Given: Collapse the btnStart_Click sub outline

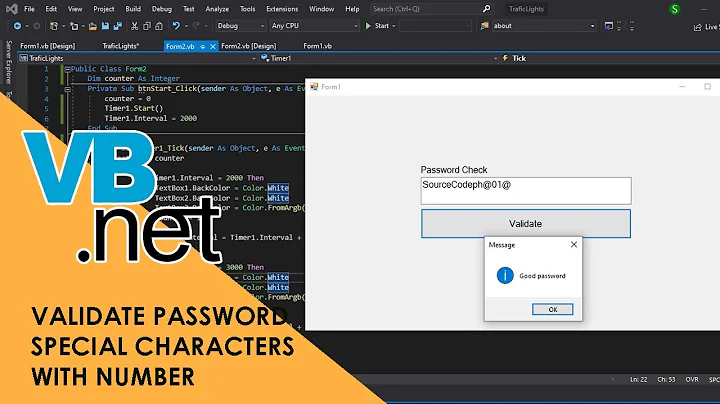Looking at the screenshot, I should point(68,89).
